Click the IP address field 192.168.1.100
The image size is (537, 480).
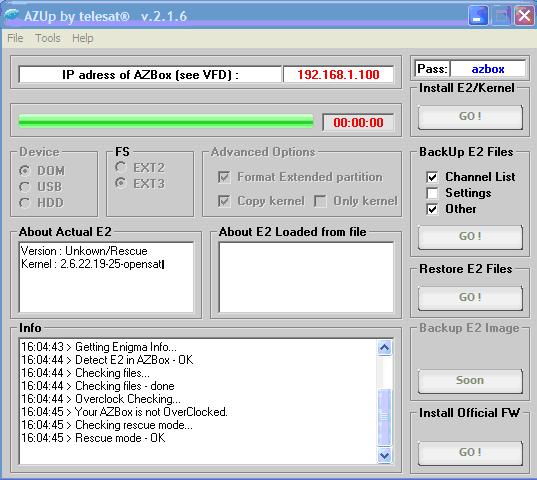338,74
